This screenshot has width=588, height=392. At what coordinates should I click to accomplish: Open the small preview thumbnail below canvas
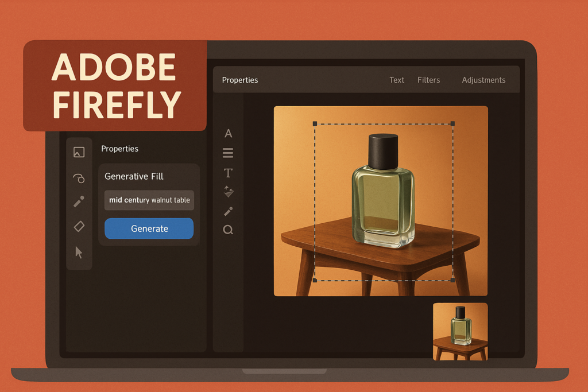click(460, 331)
